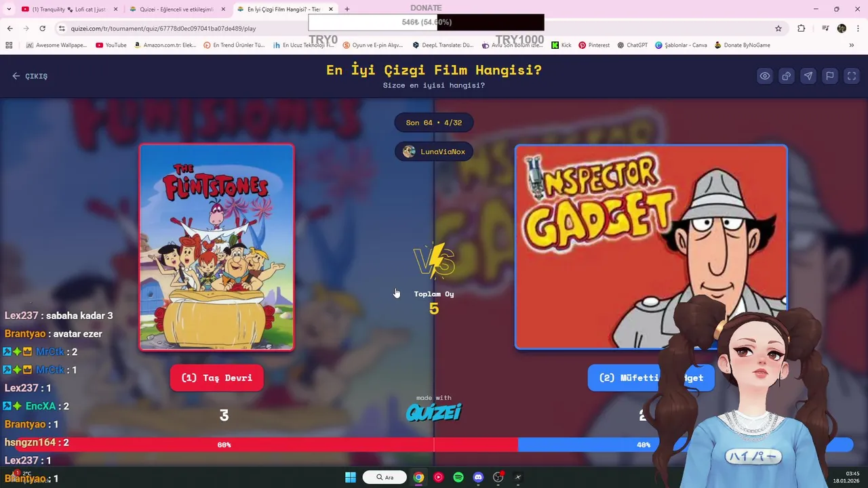
Task: Enter fullscreen with the expand icon
Action: pos(851,76)
